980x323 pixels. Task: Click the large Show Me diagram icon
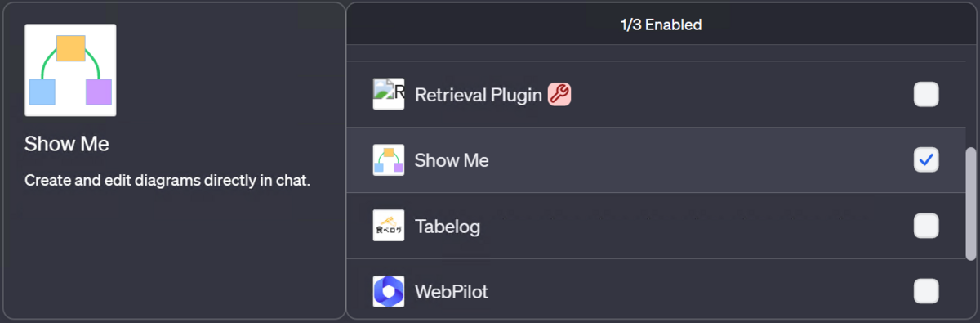70,70
